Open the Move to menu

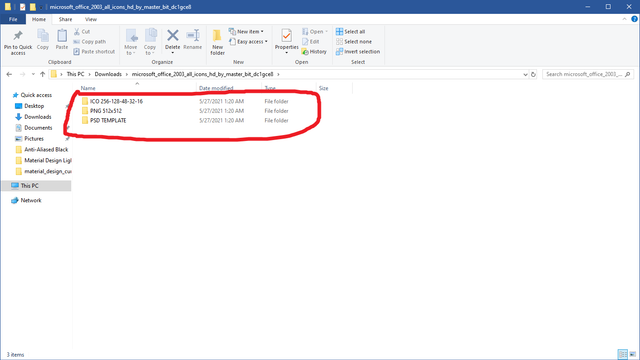pos(131,42)
